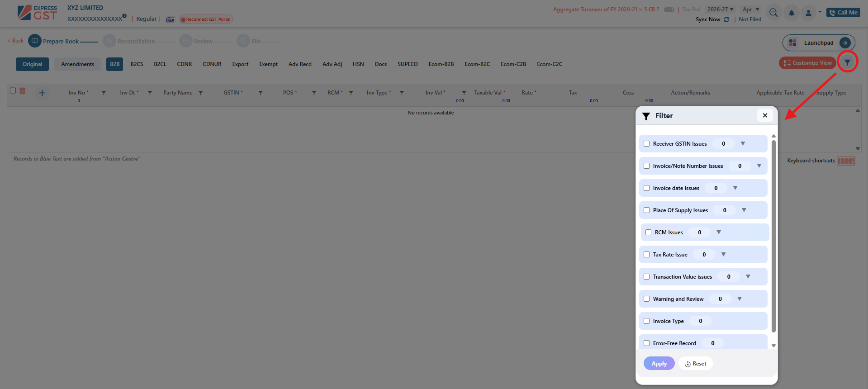Toggle the Aggregate Turnover switch

(669, 9)
